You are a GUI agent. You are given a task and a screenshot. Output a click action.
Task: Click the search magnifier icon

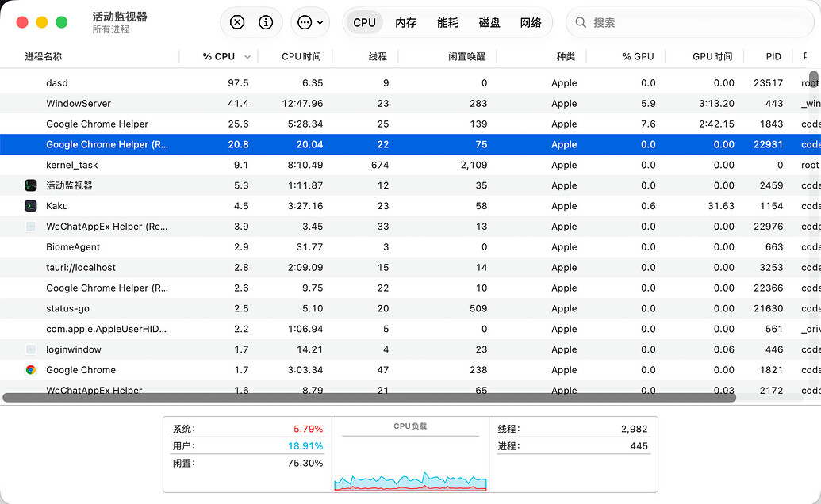point(581,22)
